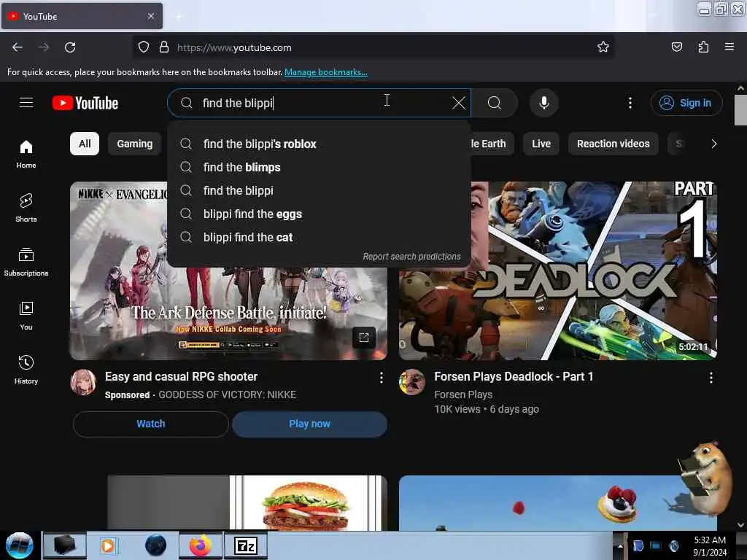
Task: Click the Sign in button
Action: pyautogui.click(x=686, y=103)
